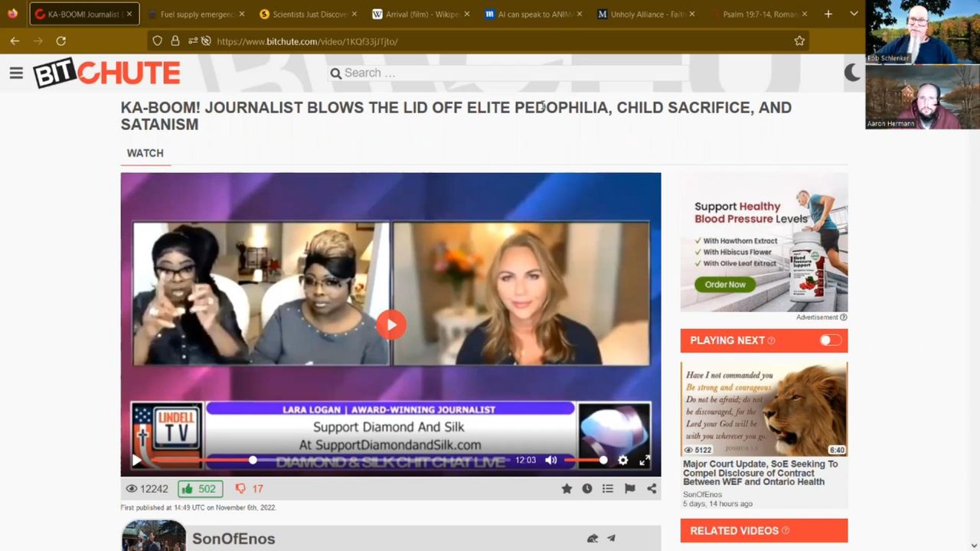Mute the video player volume

click(550, 461)
